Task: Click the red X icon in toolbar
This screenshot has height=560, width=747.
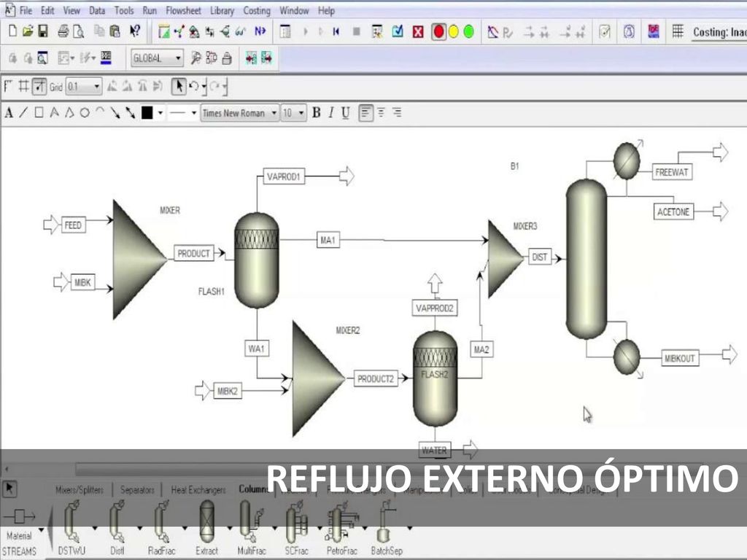Action: click(418, 32)
